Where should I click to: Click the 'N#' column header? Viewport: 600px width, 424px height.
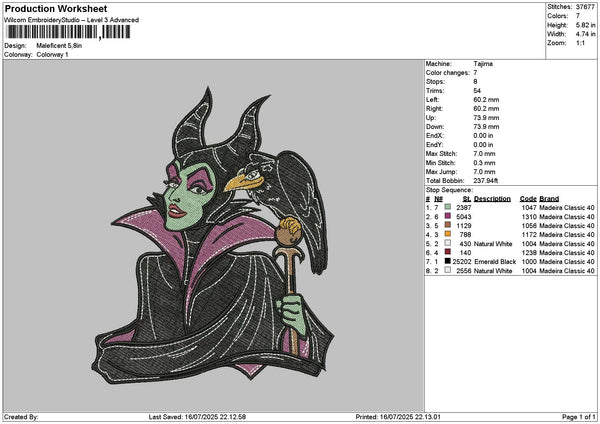pyautogui.click(x=439, y=199)
